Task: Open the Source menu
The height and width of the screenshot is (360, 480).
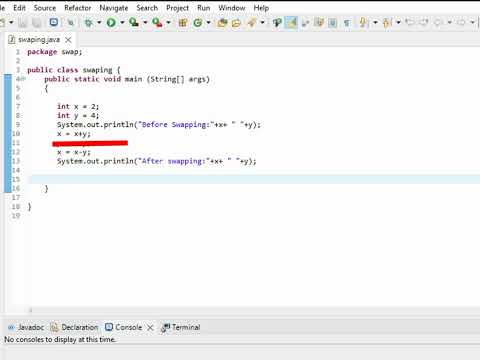Action: tap(45, 8)
